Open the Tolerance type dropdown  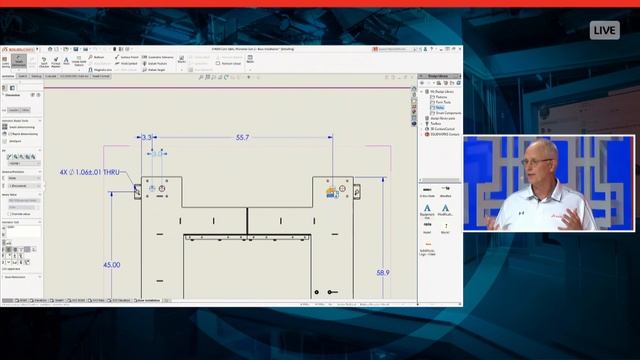pos(24,178)
